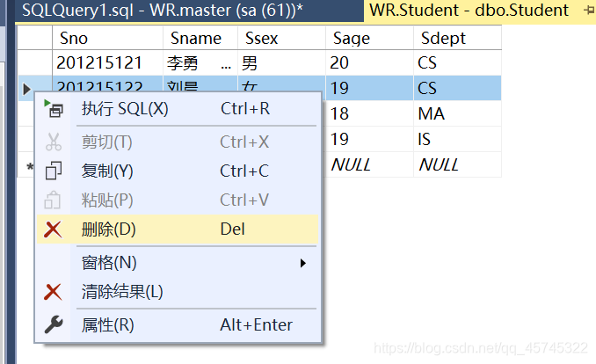Click the Sdept column header
596x364 pixels.
pyautogui.click(x=458, y=38)
